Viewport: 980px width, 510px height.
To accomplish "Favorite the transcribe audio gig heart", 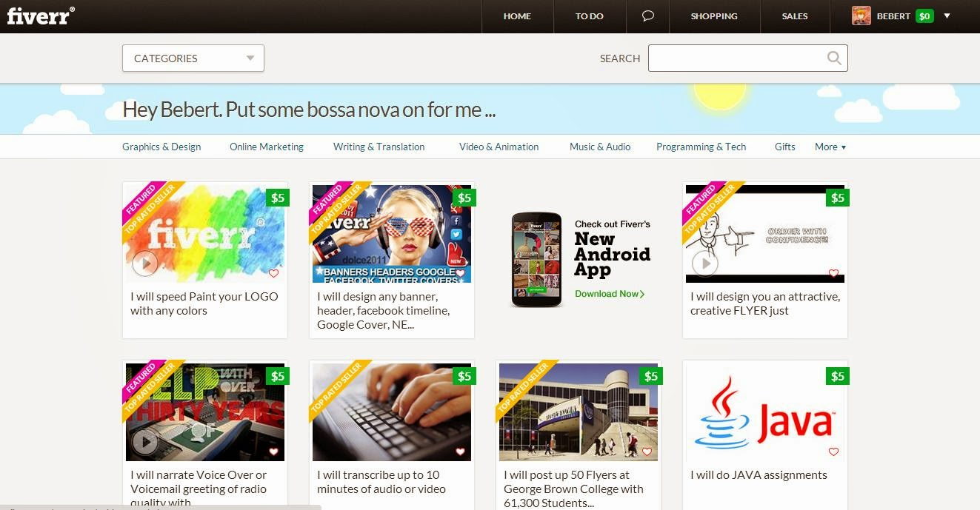I will [x=460, y=452].
